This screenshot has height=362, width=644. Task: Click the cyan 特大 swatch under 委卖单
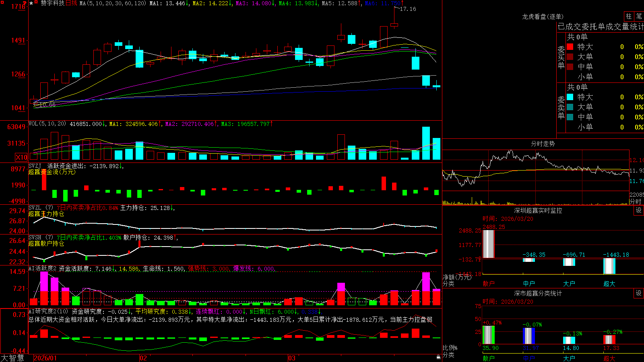point(570,97)
